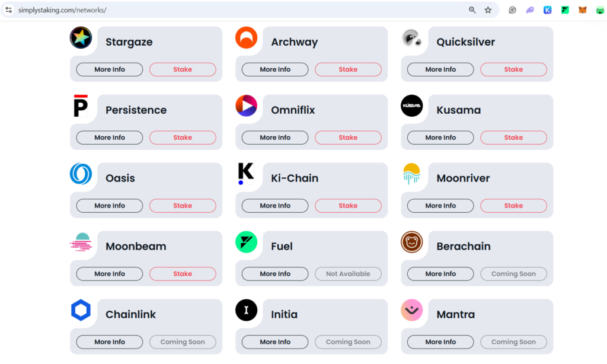The height and width of the screenshot is (364, 607).
Task: Open the MetaMask fox extension
Action: coord(583,10)
